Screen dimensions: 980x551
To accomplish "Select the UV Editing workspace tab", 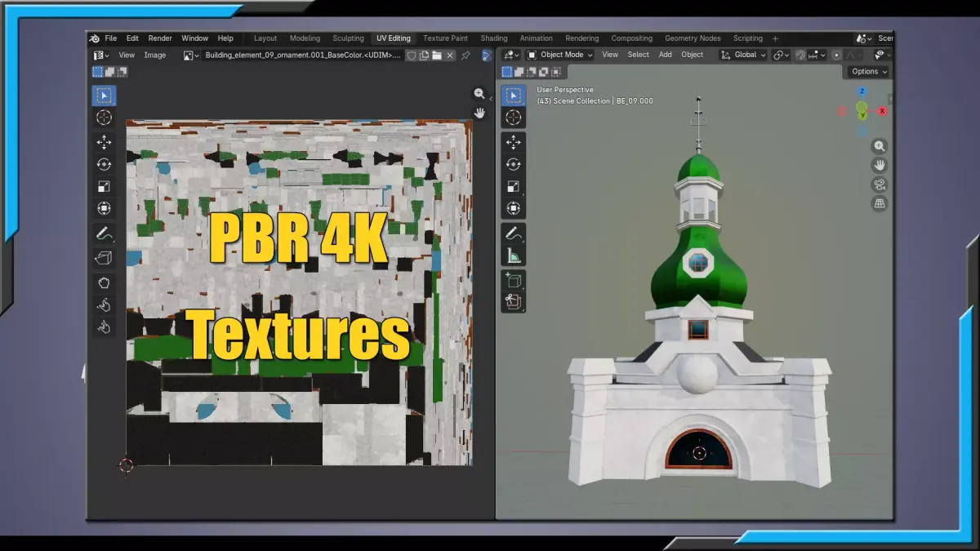I will (x=394, y=38).
